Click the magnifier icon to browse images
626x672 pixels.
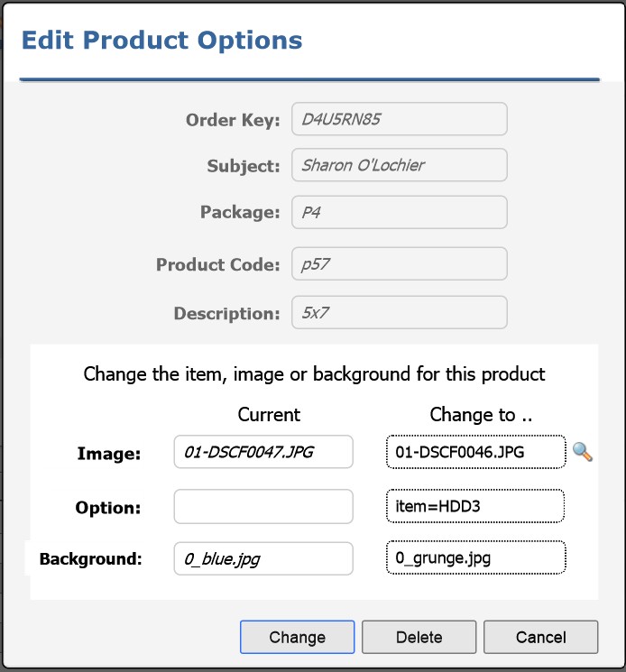(583, 452)
